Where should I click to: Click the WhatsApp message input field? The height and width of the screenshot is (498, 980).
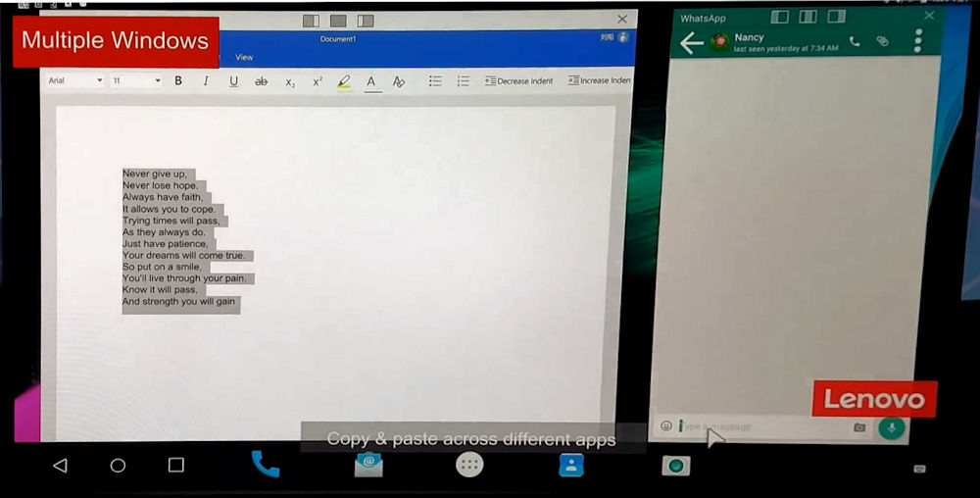click(762, 426)
